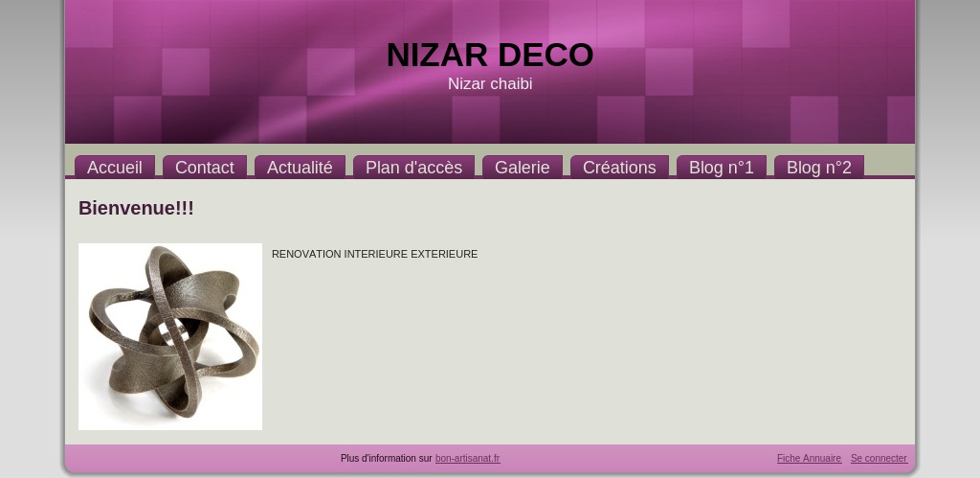
Task: Open the Accueil tab
Action: click(x=115, y=167)
